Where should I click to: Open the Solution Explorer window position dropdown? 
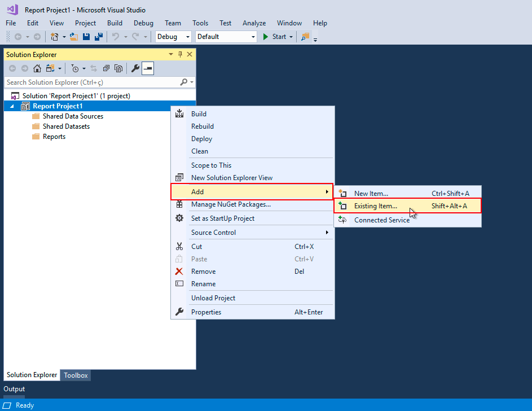[x=171, y=54]
